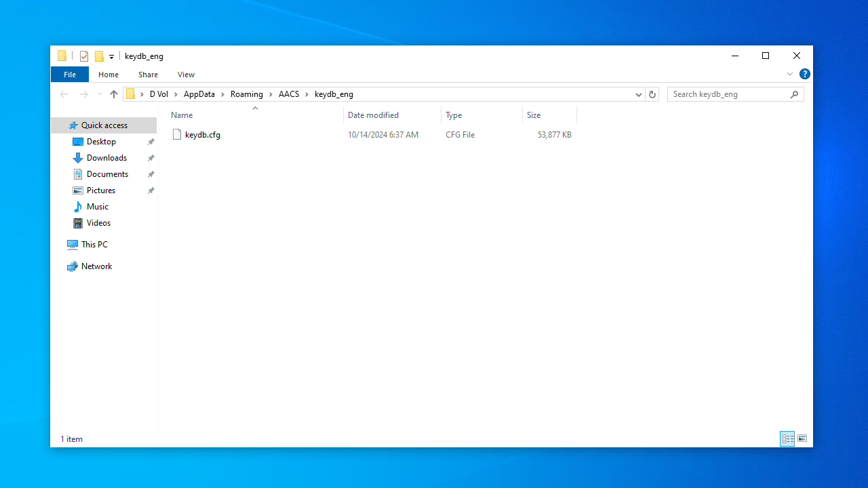Open Customize Quick Access Toolbar dropdown
Viewport: 868px width, 488px height.
pyautogui.click(x=111, y=57)
